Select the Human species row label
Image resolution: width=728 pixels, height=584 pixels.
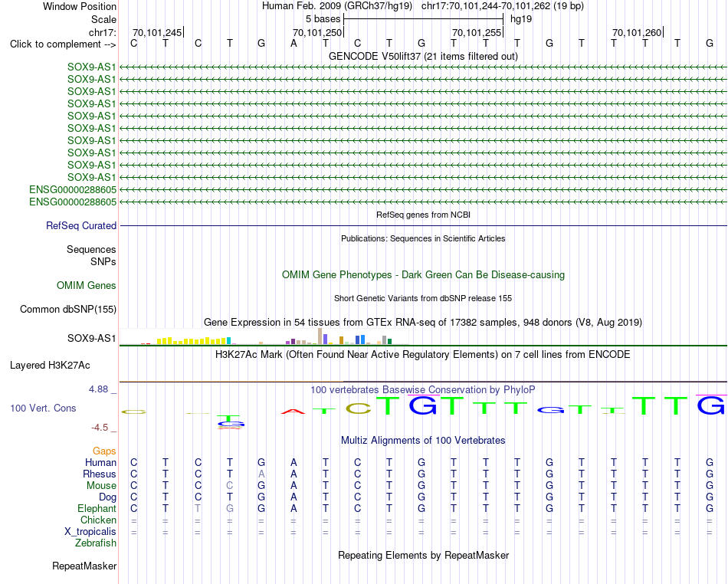tap(100, 462)
